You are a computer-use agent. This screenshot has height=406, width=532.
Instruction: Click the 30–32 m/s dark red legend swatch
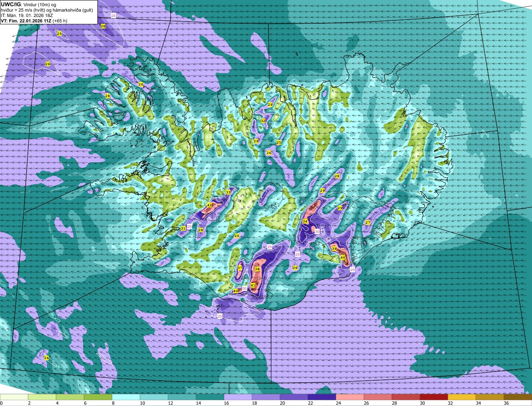[x=433, y=397]
